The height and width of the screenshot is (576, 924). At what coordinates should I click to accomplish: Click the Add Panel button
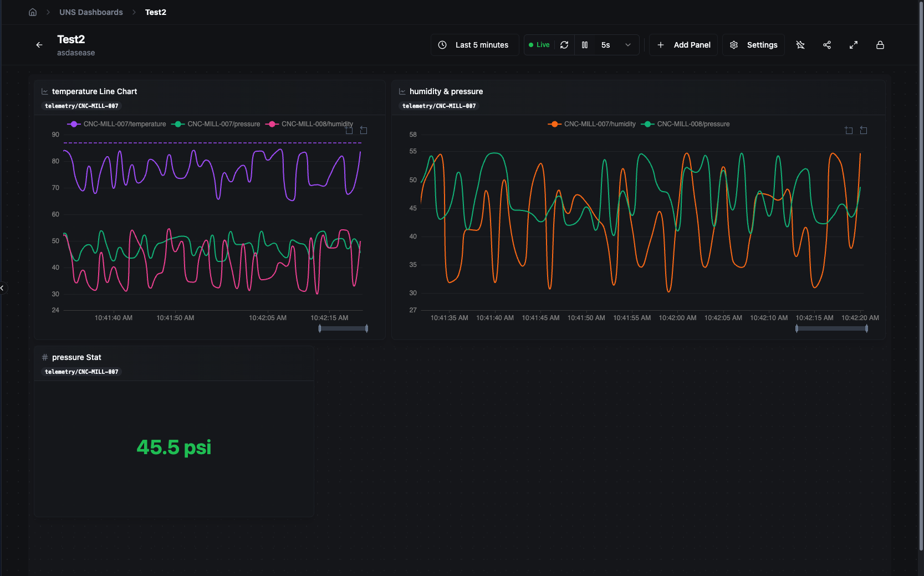click(x=683, y=45)
